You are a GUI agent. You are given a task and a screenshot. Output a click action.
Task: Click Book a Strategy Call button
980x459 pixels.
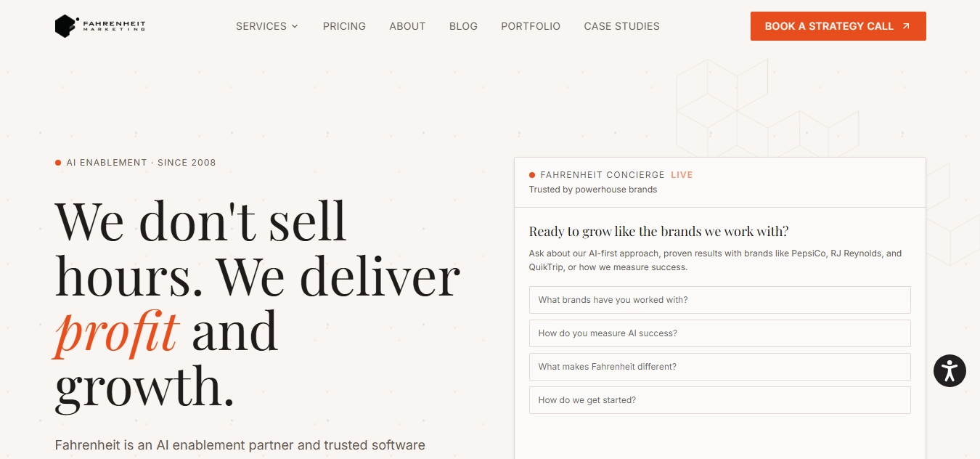(x=838, y=26)
